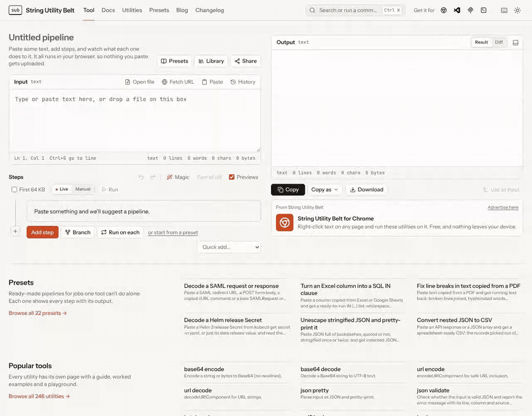This screenshot has height=416, width=532.
Task: Open the Tool tab
Action: tap(89, 10)
